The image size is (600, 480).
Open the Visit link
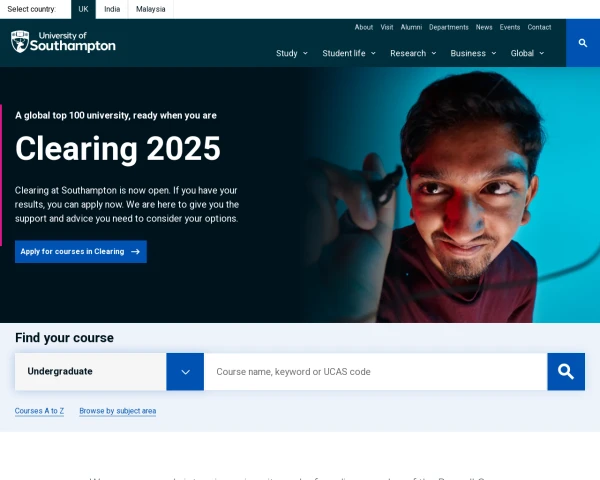[x=387, y=27]
